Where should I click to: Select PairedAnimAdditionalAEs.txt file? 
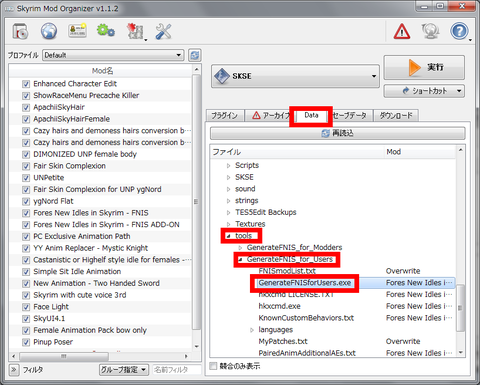[307, 353]
